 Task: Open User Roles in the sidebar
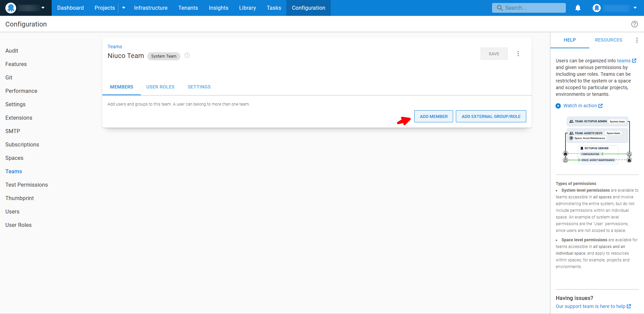pyautogui.click(x=18, y=225)
